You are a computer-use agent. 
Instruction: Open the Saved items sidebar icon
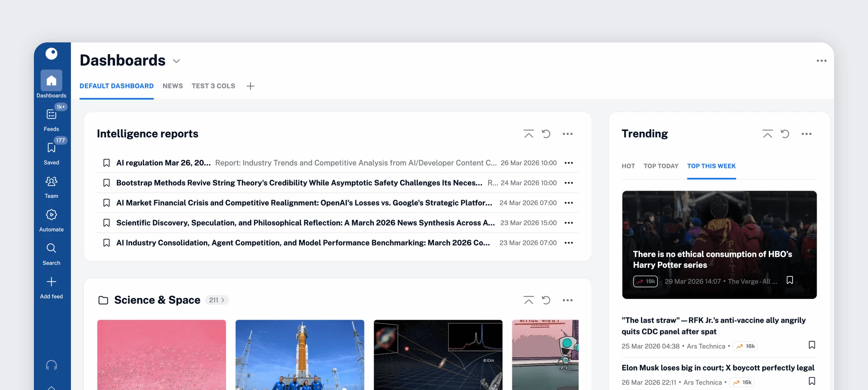[x=51, y=148]
